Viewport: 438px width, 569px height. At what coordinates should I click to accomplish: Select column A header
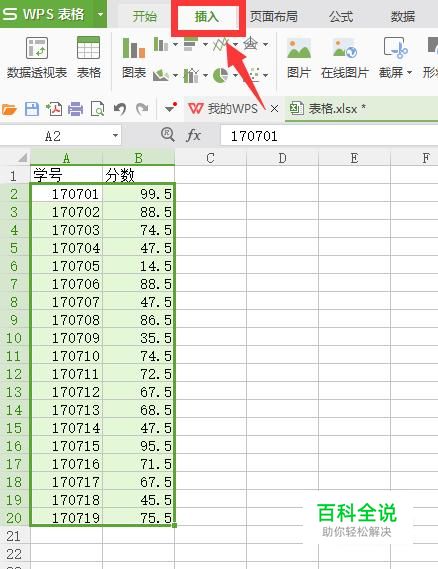(66, 158)
